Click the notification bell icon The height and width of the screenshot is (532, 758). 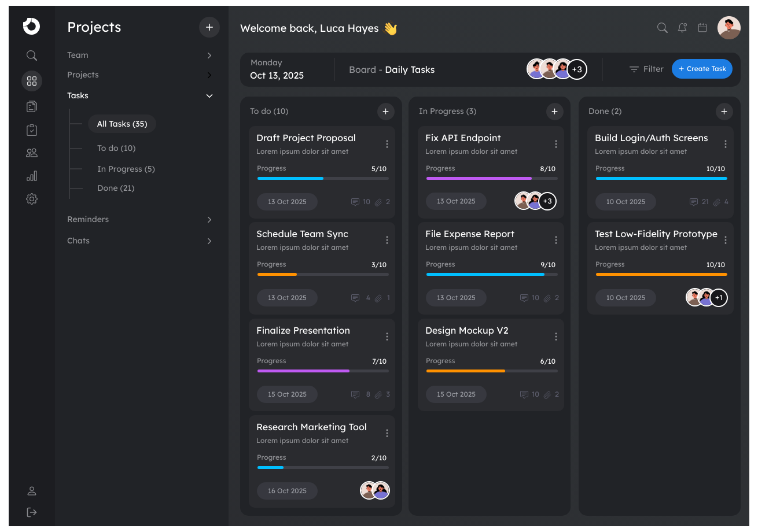pos(683,27)
